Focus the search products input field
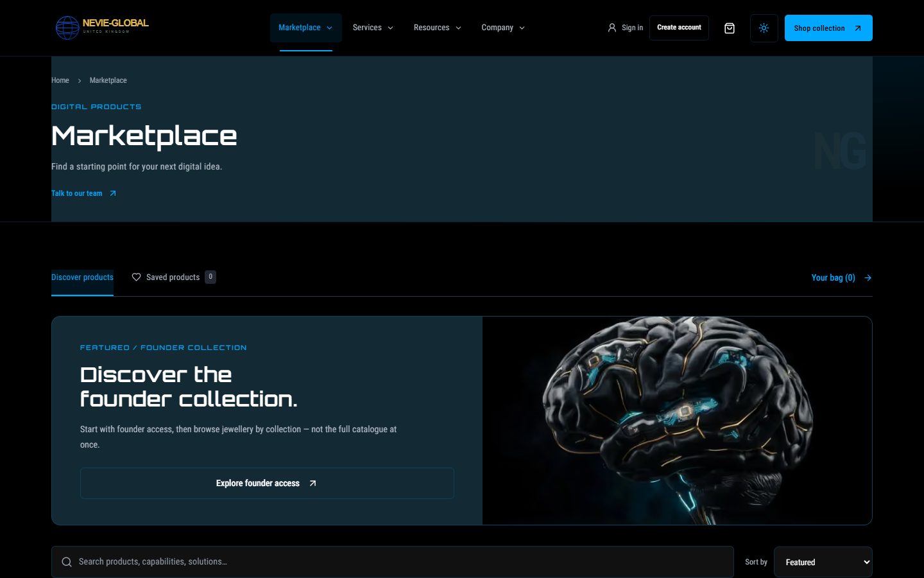This screenshot has height=578, width=924. [x=393, y=562]
